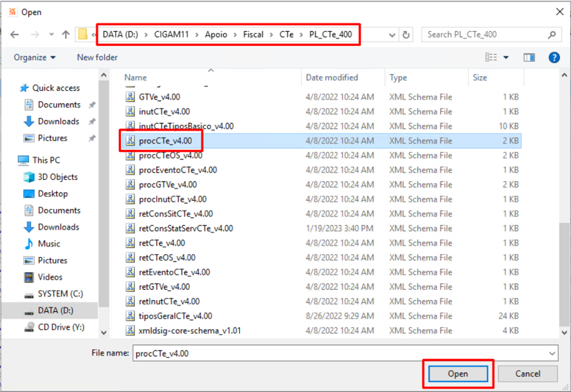571x392 pixels.
Task: Open pinned Pictures under Quick access
Action: pos(53,138)
